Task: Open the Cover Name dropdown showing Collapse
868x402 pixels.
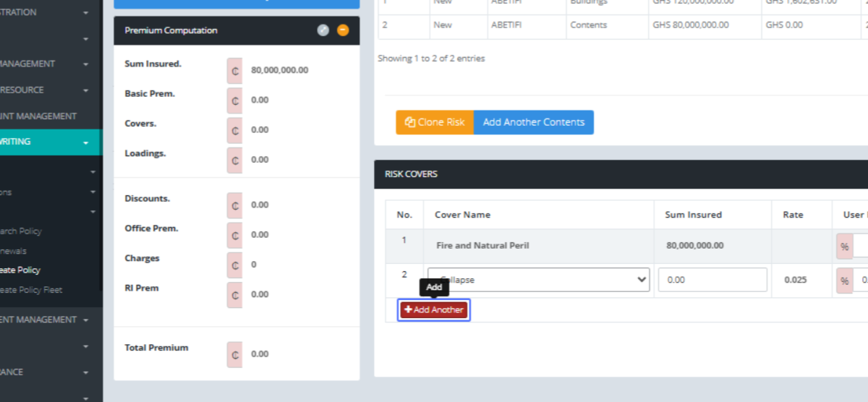Action: tap(539, 280)
